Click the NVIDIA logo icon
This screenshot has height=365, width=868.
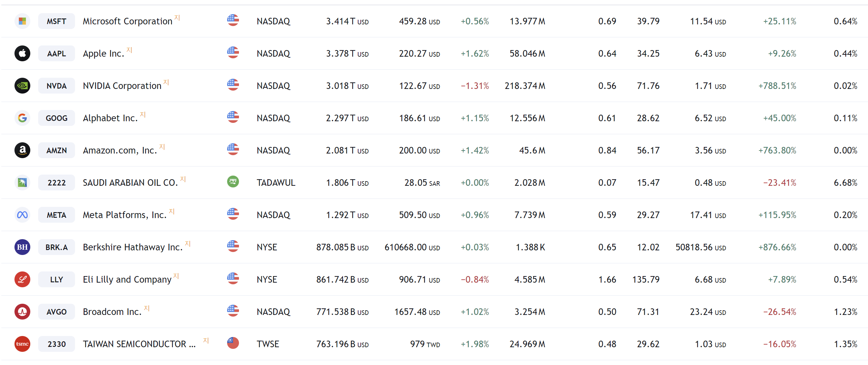[x=22, y=86]
